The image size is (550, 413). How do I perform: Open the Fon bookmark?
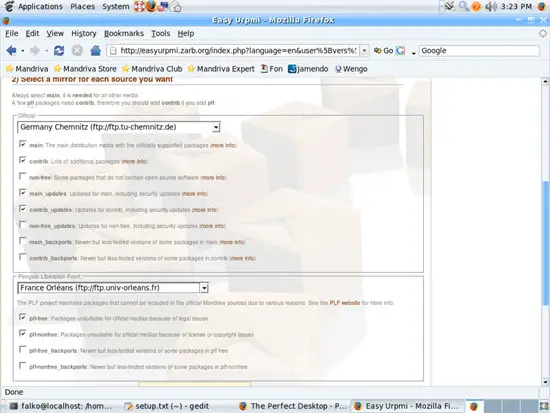tap(271, 69)
